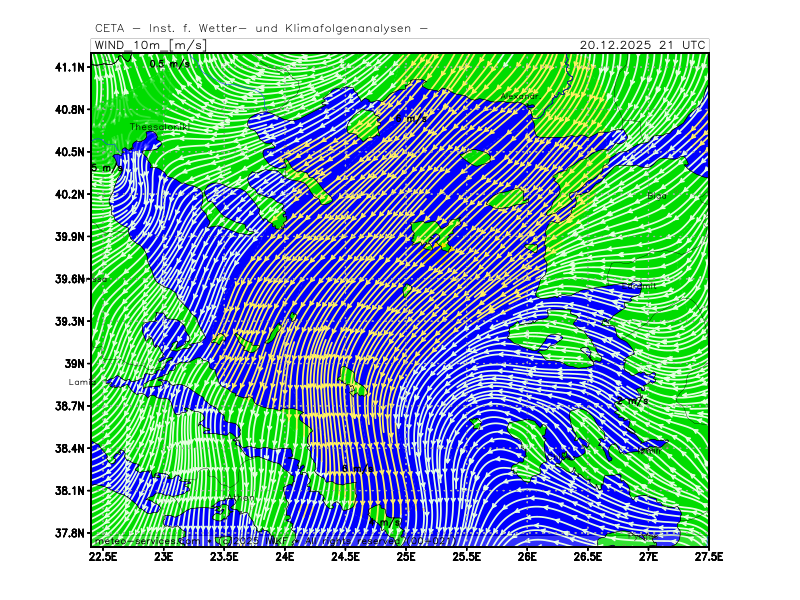Select the Izmir city label

(x=647, y=450)
